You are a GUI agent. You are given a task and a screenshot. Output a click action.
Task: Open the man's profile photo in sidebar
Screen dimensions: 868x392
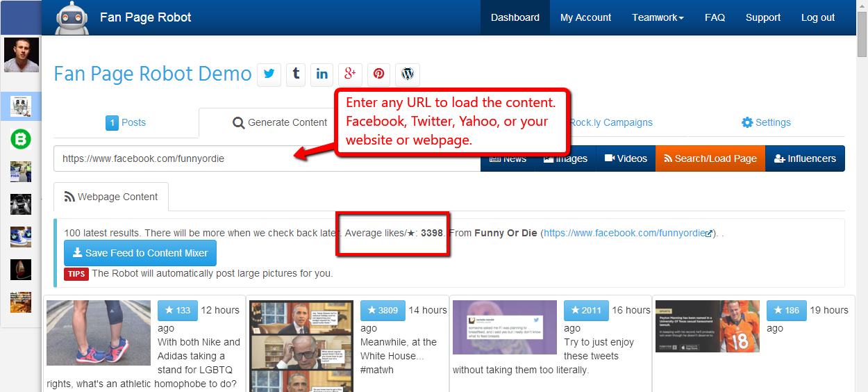coord(21,55)
